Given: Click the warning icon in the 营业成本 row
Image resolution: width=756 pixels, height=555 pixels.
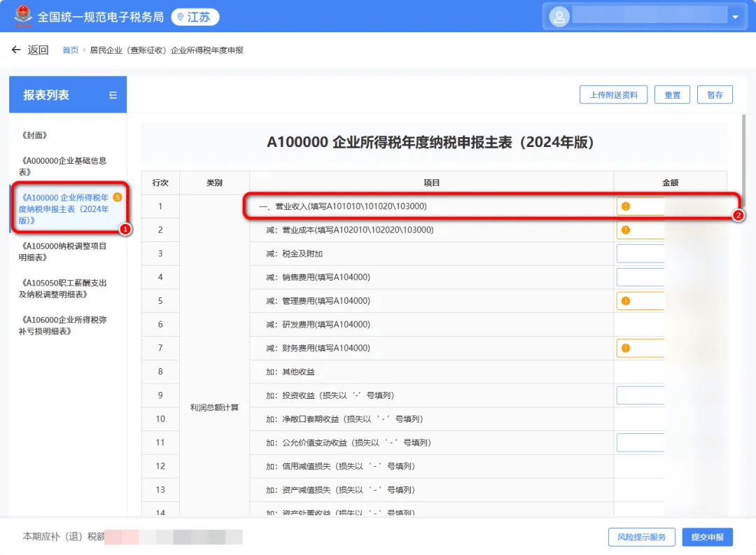Looking at the screenshot, I should click(625, 230).
